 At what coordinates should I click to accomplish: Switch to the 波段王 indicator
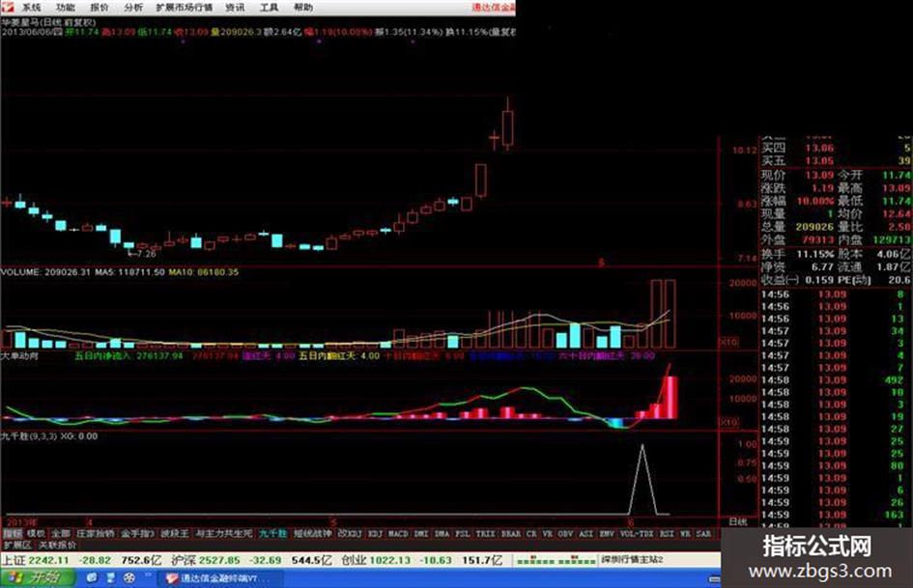click(x=175, y=533)
